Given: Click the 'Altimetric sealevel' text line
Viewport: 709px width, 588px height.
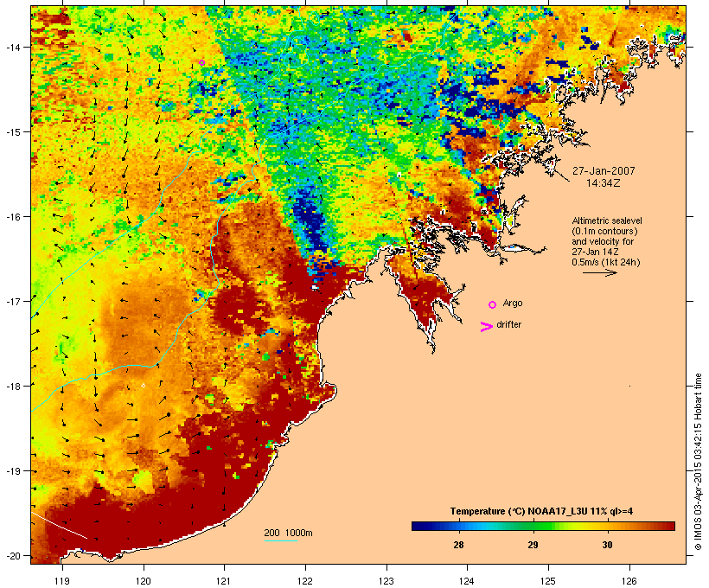Looking at the screenshot, I should coord(607,220).
